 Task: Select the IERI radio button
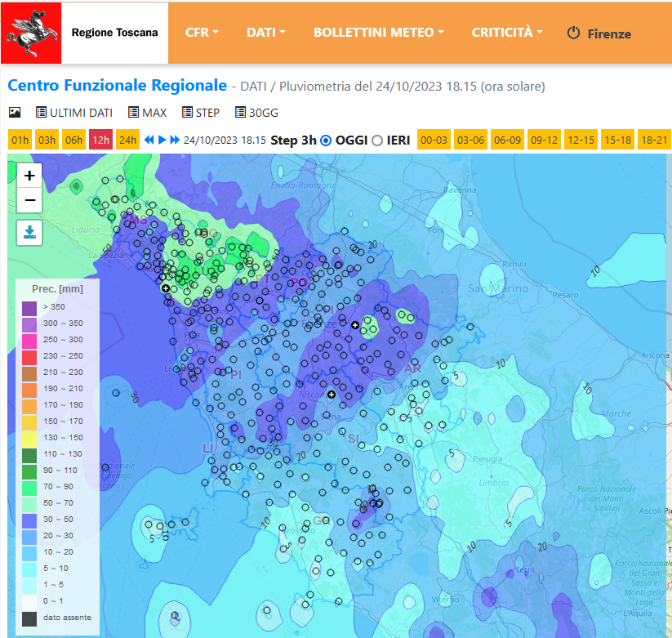point(377,141)
